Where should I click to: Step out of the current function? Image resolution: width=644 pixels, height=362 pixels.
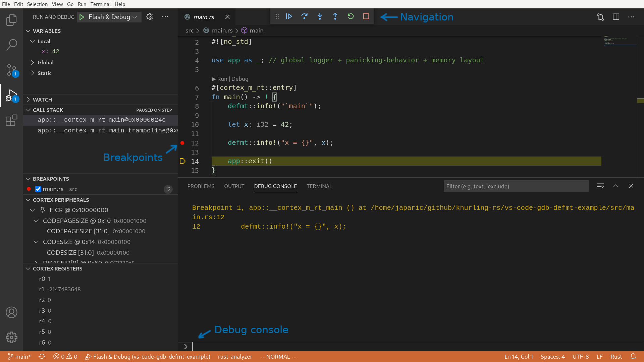pyautogui.click(x=335, y=16)
